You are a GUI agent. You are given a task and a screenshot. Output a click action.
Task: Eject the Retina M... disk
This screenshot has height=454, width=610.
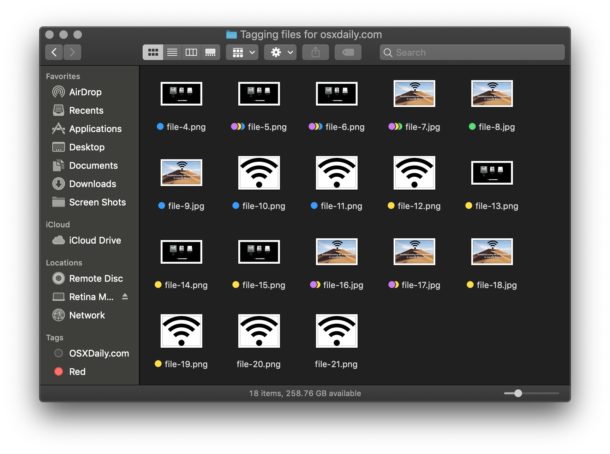pyautogui.click(x=125, y=297)
